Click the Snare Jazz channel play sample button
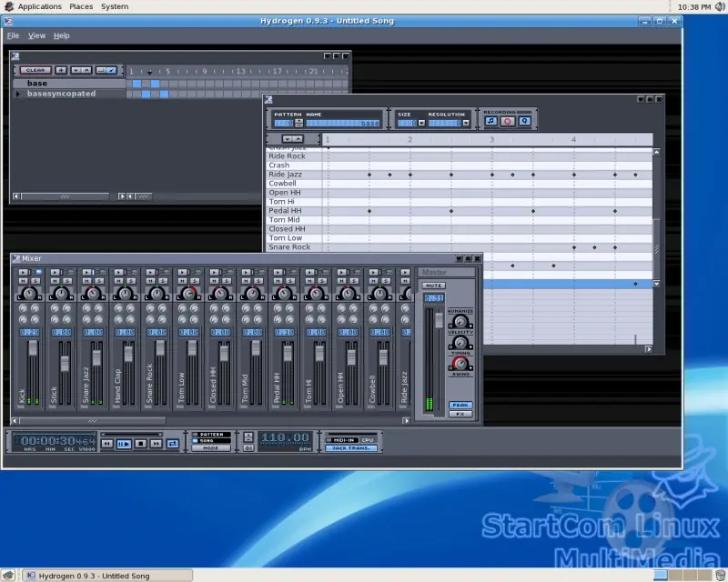 [x=86, y=272]
